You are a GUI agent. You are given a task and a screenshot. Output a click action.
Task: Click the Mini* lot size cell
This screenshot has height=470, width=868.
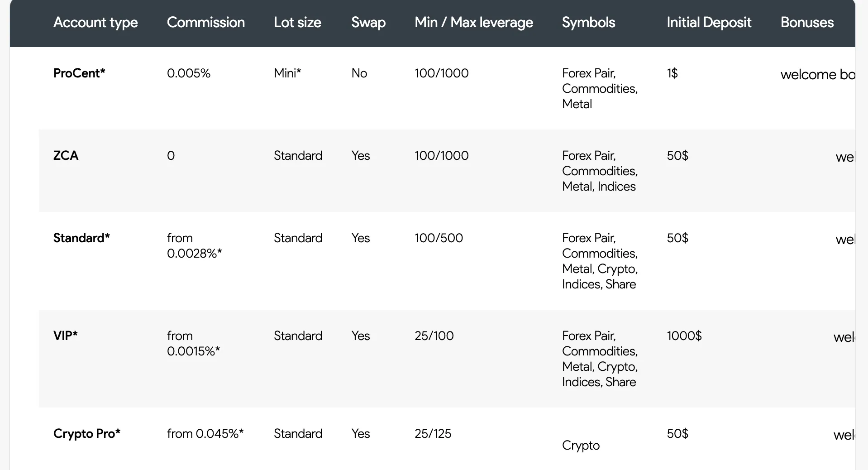287,73
